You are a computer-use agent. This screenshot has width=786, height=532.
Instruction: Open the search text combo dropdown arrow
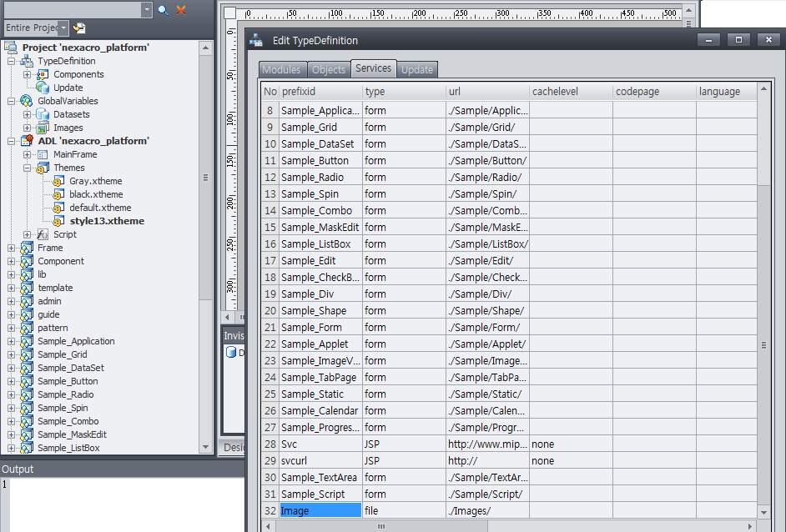coord(146,9)
